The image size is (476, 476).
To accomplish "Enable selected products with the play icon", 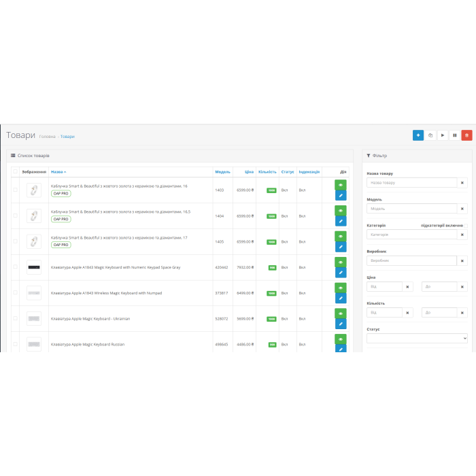I will tap(442, 135).
